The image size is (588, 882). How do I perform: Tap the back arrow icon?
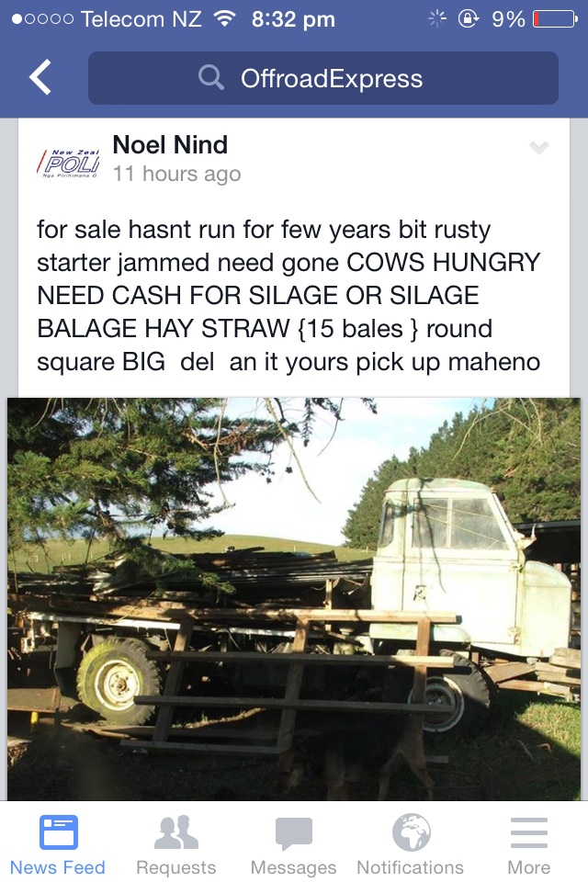click(41, 78)
